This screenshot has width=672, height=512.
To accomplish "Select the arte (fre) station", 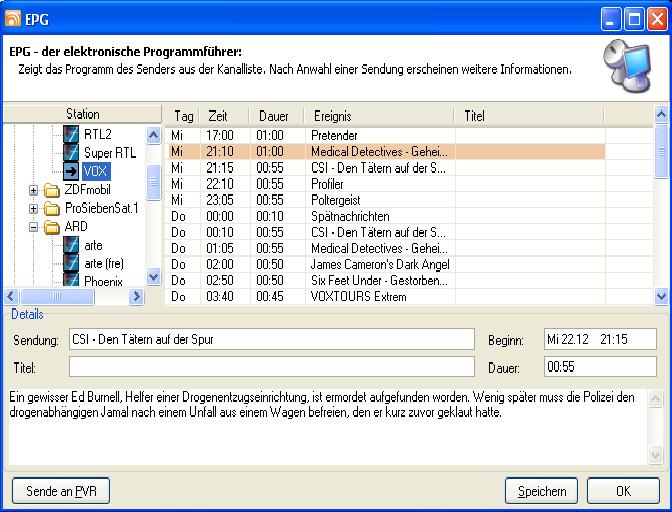I will [104, 263].
